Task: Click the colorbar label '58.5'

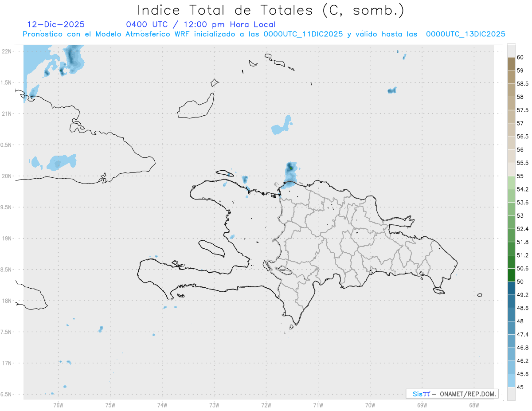Action: click(x=523, y=83)
